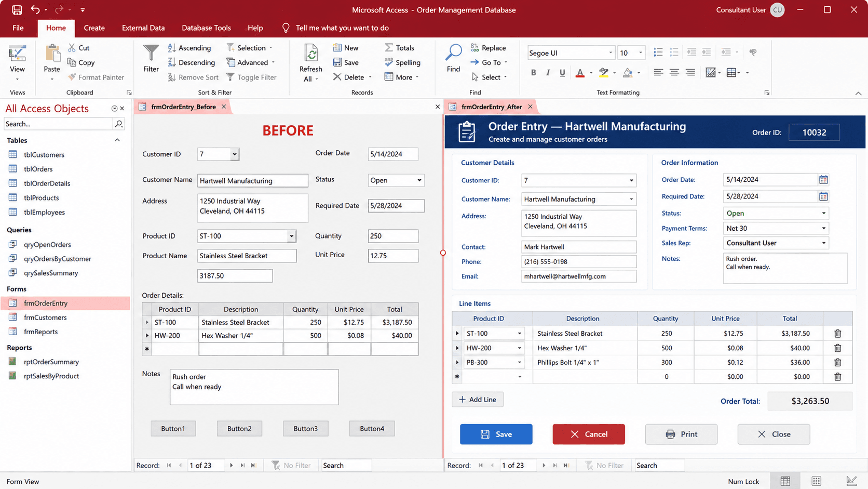Open the Status dropdown in the Before form
This screenshot has height=489, width=868.
point(419,180)
